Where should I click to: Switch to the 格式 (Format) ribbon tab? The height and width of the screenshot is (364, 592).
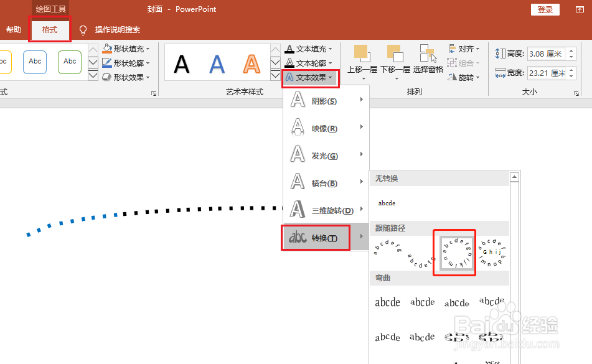point(49,29)
